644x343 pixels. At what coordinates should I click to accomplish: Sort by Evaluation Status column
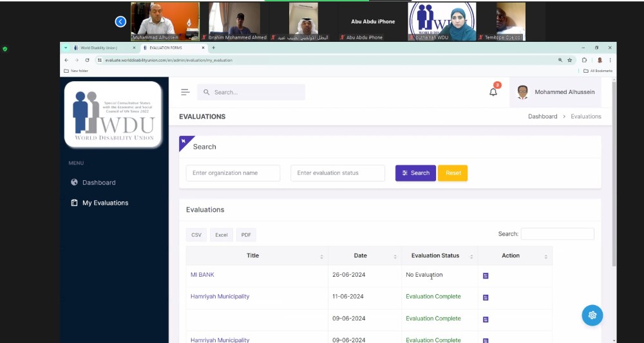click(439, 255)
